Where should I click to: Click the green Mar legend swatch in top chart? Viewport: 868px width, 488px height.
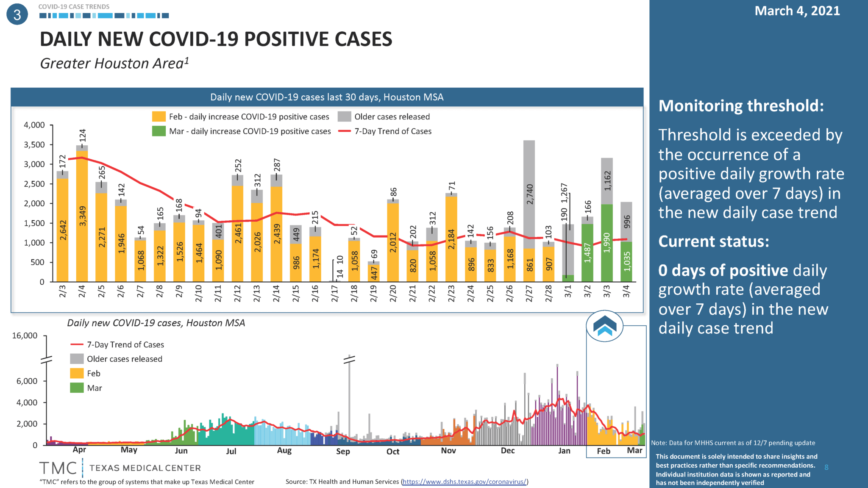[x=159, y=131]
